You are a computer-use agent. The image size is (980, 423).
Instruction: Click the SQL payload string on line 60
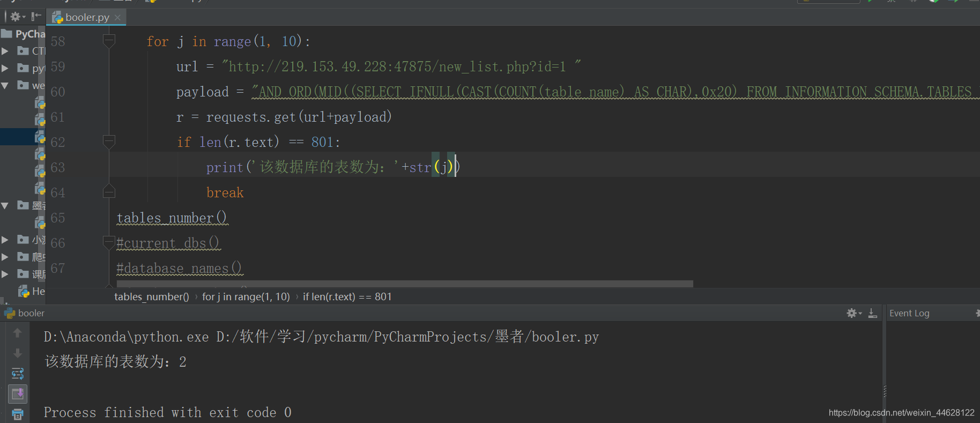coord(615,92)
